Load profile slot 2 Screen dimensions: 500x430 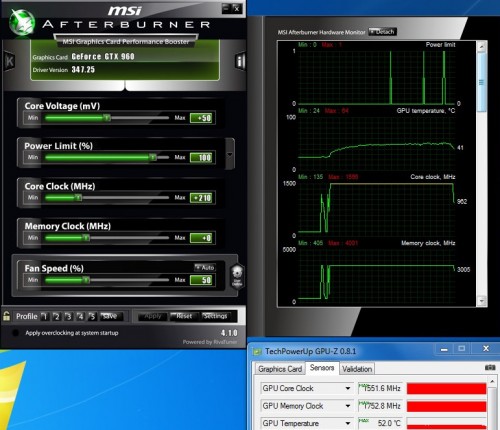(57, 316)
